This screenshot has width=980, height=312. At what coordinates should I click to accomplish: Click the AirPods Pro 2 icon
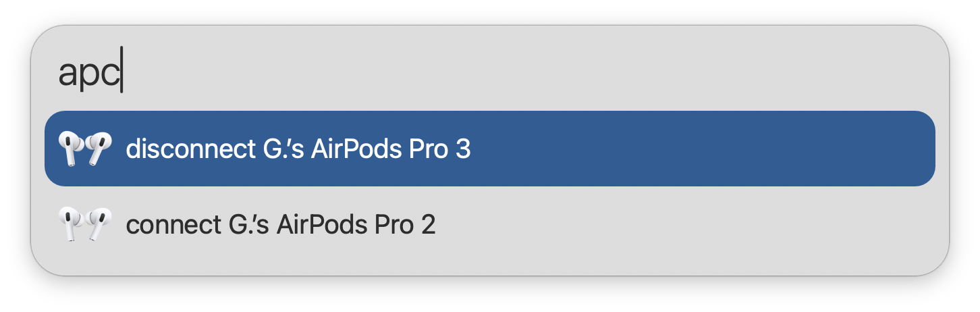(x=84, y=224)
